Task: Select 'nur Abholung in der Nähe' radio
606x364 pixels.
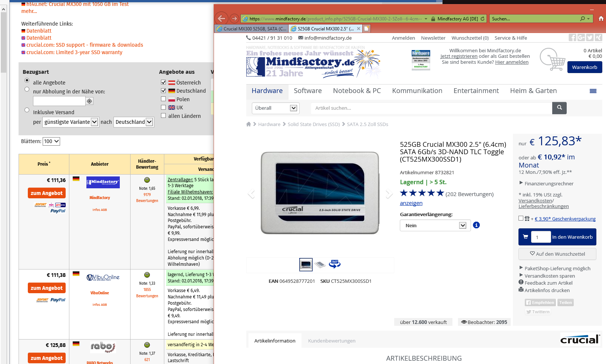Action: coord(27,89)
